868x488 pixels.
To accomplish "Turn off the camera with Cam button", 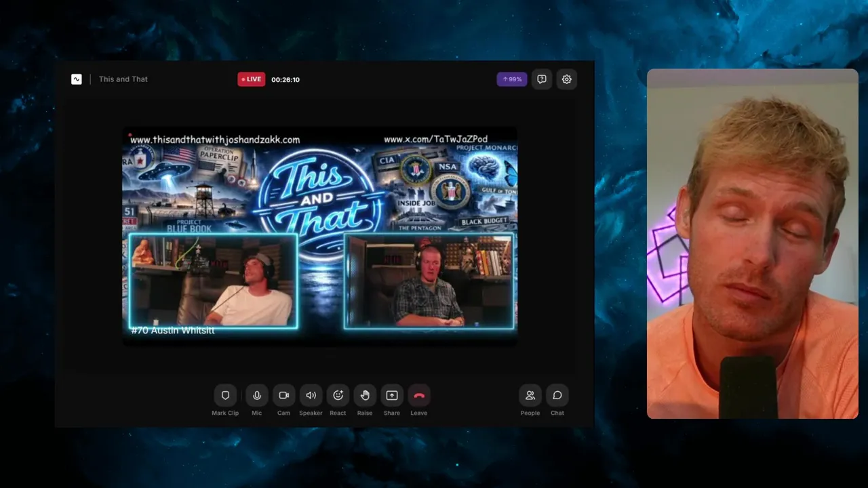I will (283, 395).
